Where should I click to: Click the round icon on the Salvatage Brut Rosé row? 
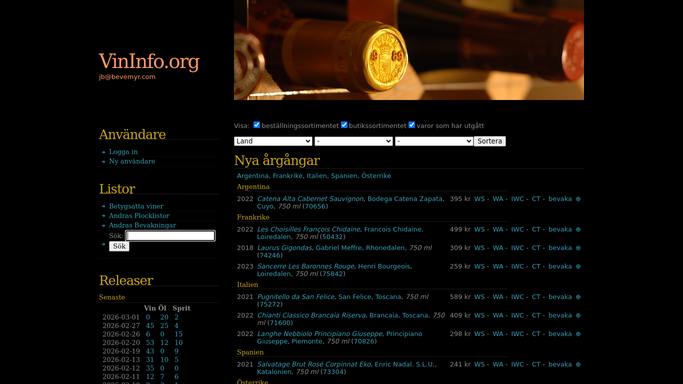578,364
